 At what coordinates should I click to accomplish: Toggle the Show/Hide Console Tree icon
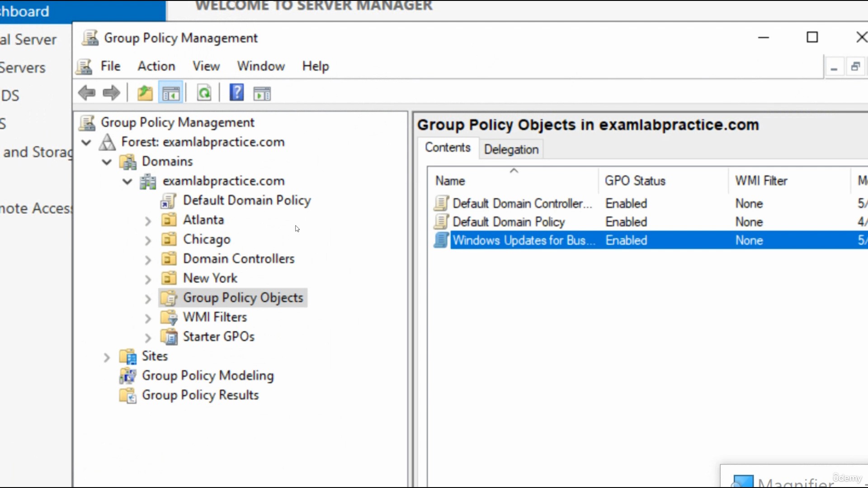(x=171, y=94)
